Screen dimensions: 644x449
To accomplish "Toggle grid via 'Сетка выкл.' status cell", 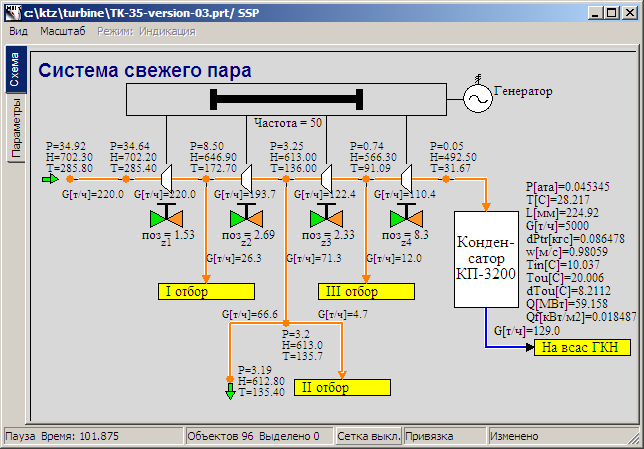I will coord(367,437).
